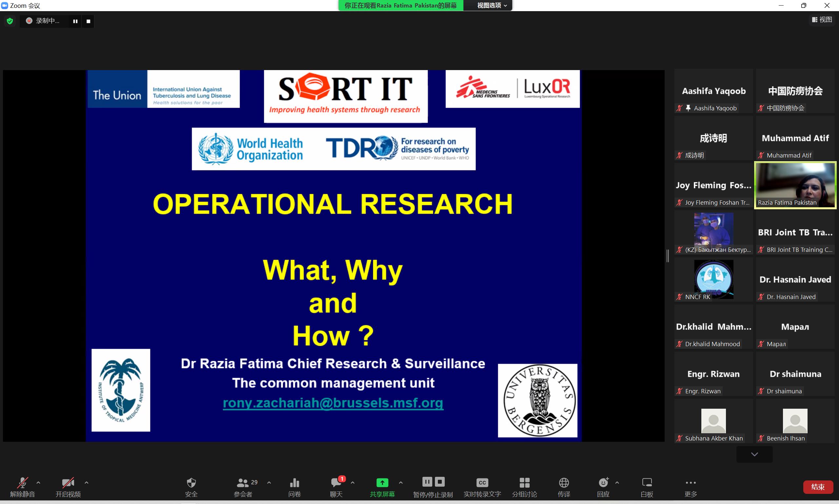Turn on camera with 开启视频
Screen dimensions: 839x504
(x=68, y=487)
